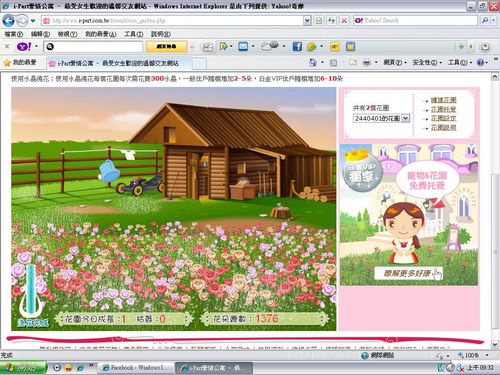Screen dimensions: 500x375
Task: Click the blue Help question mark icon
Action: (x=480, y=63)
